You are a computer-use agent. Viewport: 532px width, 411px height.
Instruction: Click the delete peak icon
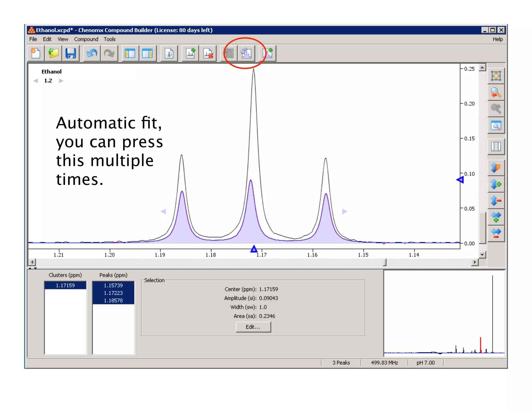tap(208, 54)
